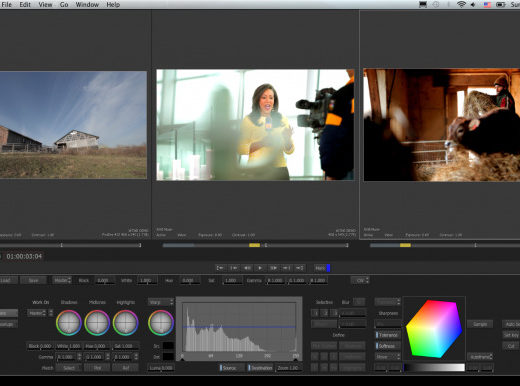520x386 pixels.
Task: Open the Work On Master dropdown
Action: [37, 313]
